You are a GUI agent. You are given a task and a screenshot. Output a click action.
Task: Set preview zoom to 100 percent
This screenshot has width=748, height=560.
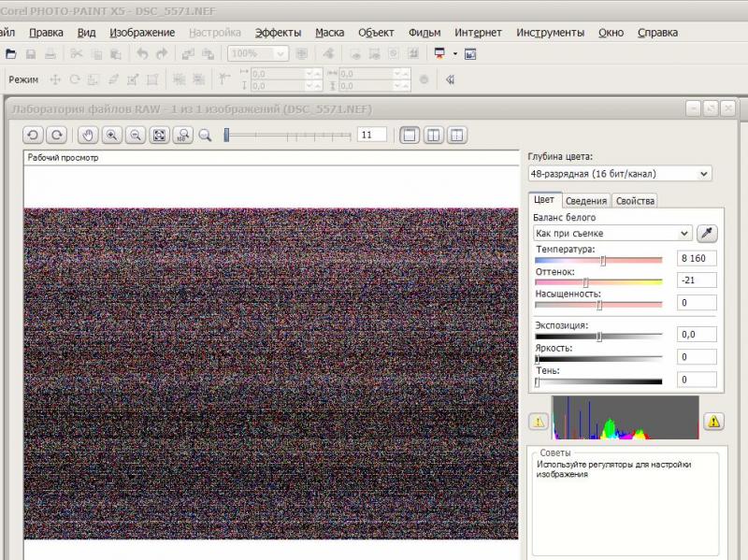[183, 136]
